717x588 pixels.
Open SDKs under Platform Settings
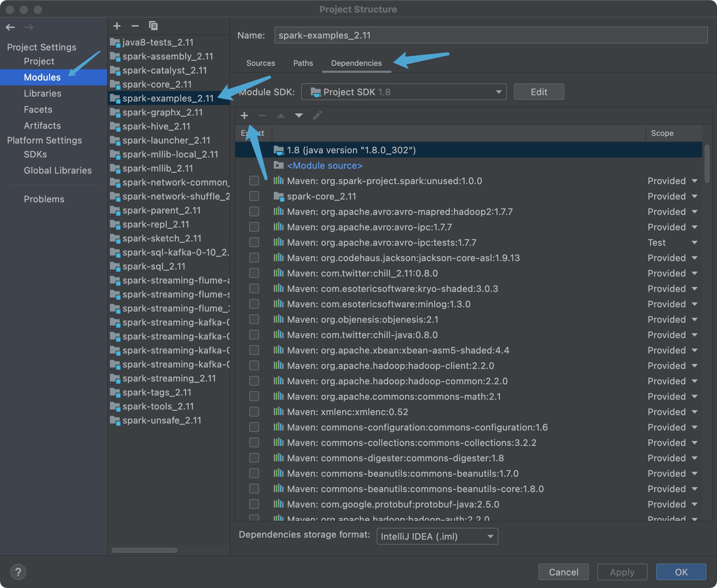tap(35, 154)
